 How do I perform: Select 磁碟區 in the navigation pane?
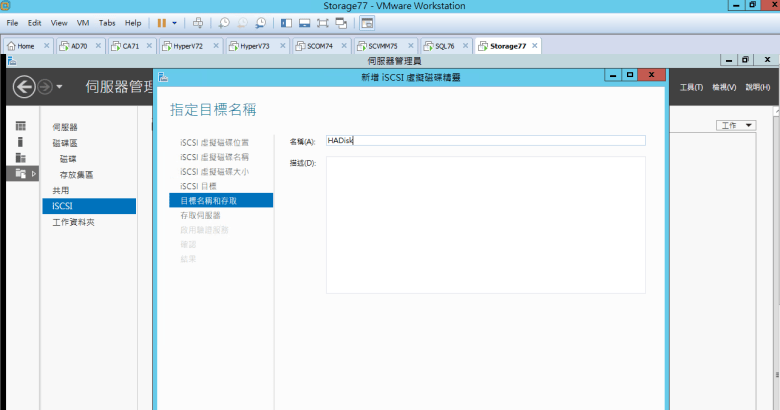pyautogui.click(x=64, y=143)
